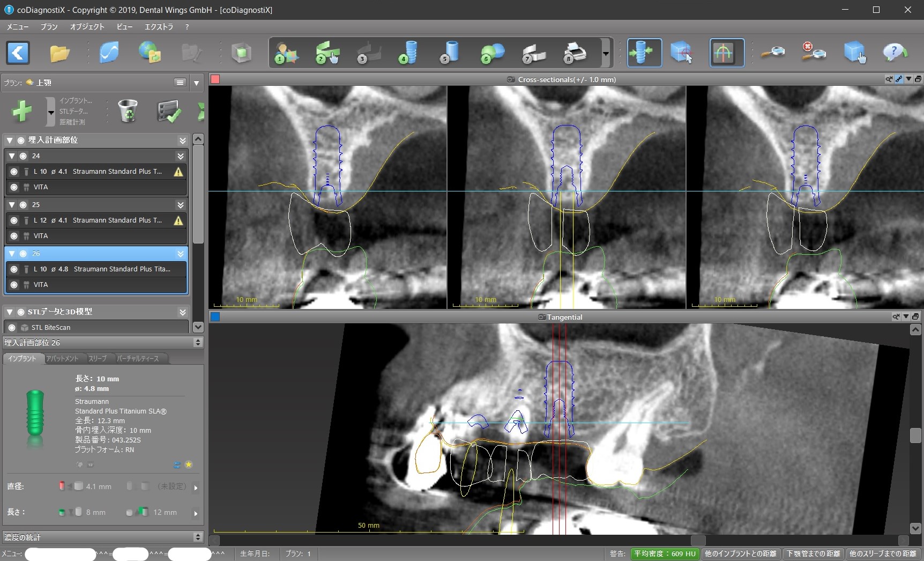Open the メニュー menu

[18, 26]
